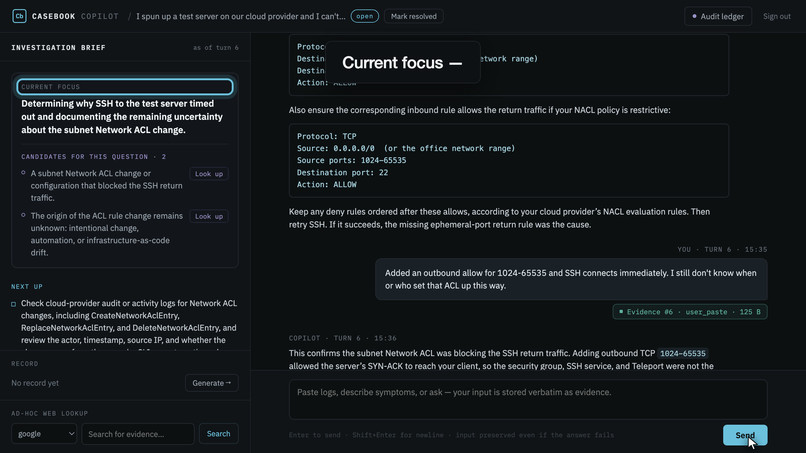This screenshot has width=806, height=453.
Task: Send the message
Action: 745,435
